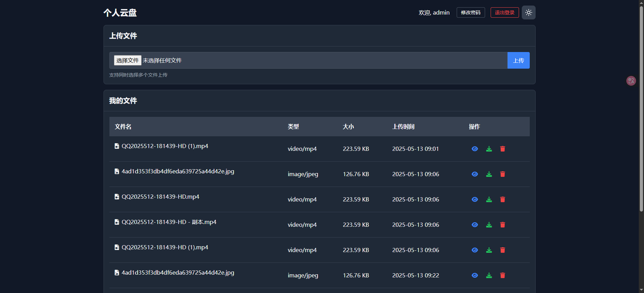This screenshot has width=644, height=293.
Task: Click the 未选择任何文件 file input field
Action: tap(308, 60)
